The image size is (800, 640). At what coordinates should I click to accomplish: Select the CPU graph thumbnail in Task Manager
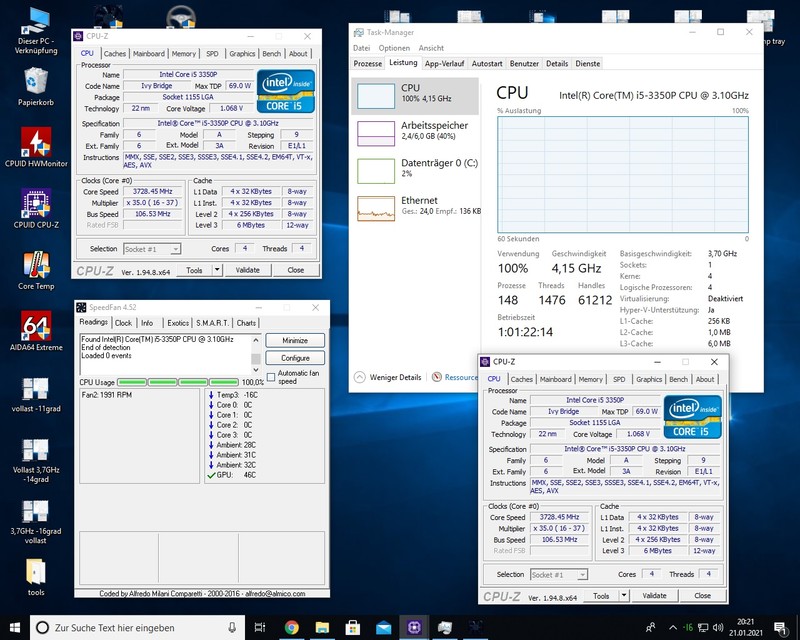[x=376, y=96]
